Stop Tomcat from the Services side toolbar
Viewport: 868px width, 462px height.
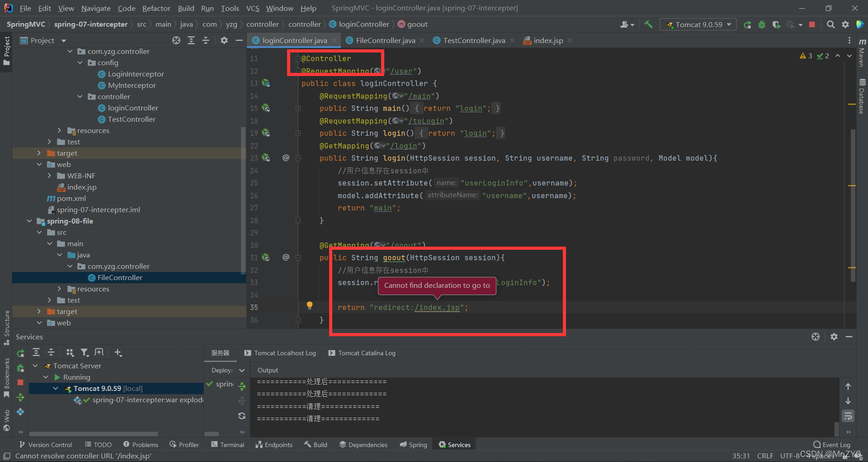coord(20,382)
